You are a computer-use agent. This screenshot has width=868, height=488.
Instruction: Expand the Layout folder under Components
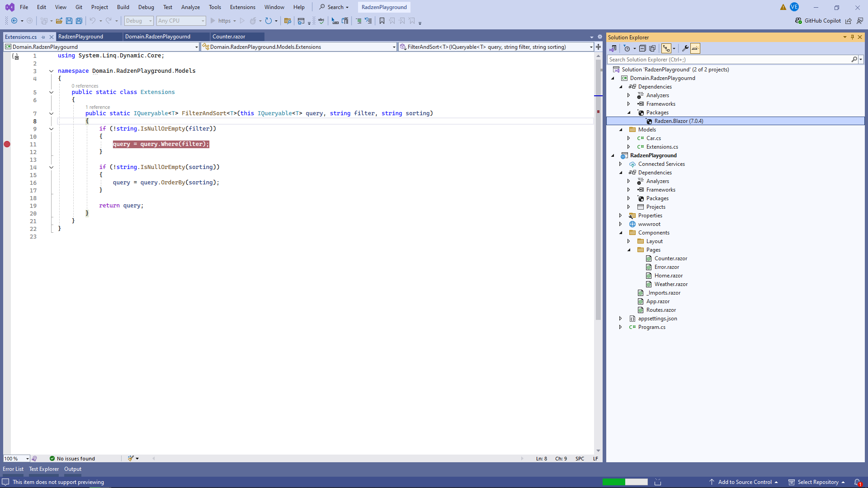point(628,241)
